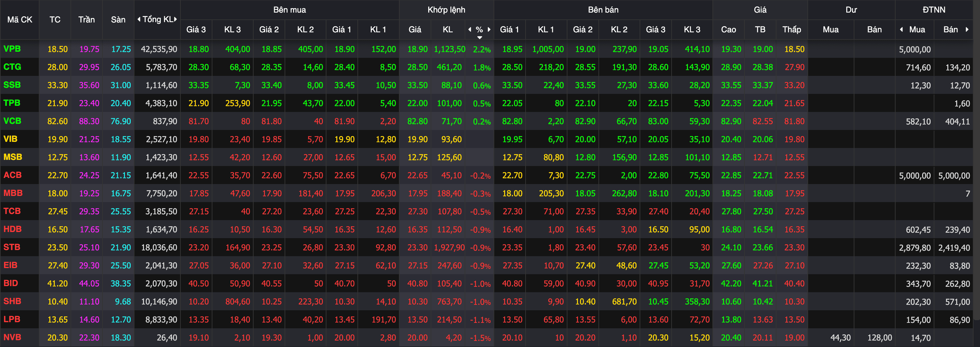Click the left arrow beside ĐTNN Mua header
The width and height of the screenshot is (980, 347).
(x=901, y=29)
